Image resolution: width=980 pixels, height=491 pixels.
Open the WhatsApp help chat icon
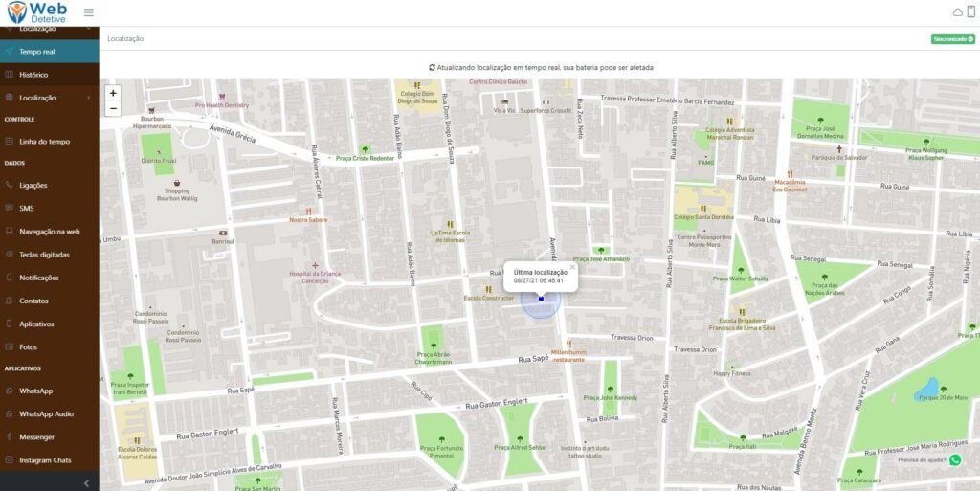tap(954, 459)
